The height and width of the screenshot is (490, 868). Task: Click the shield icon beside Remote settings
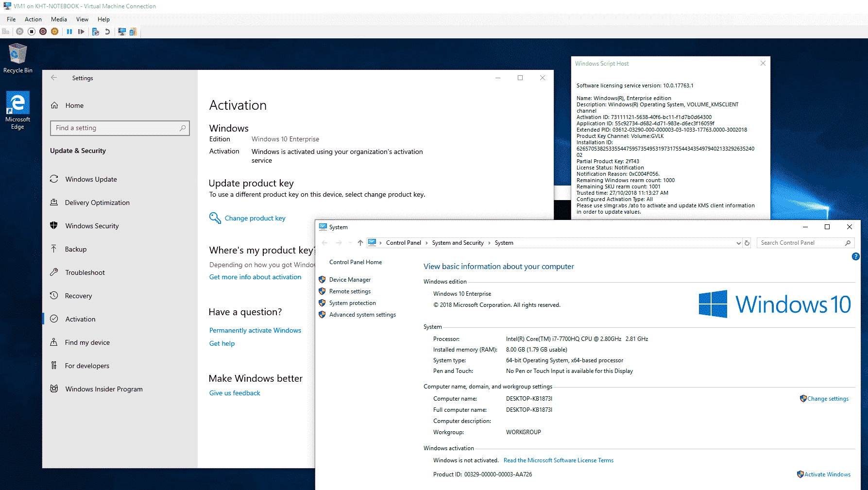[322, 291]
